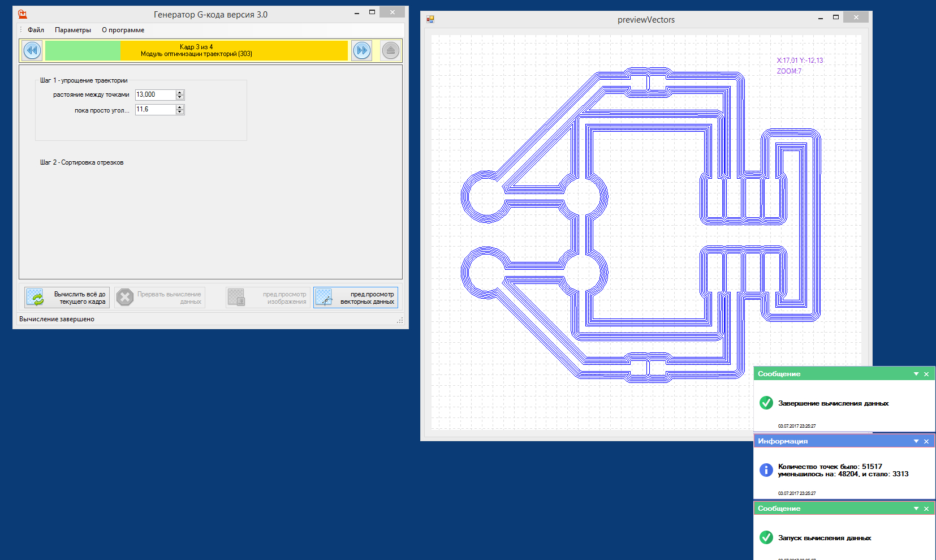
Task: Minimize the Генератор G-кода window
Action: [x=357, y=12]
